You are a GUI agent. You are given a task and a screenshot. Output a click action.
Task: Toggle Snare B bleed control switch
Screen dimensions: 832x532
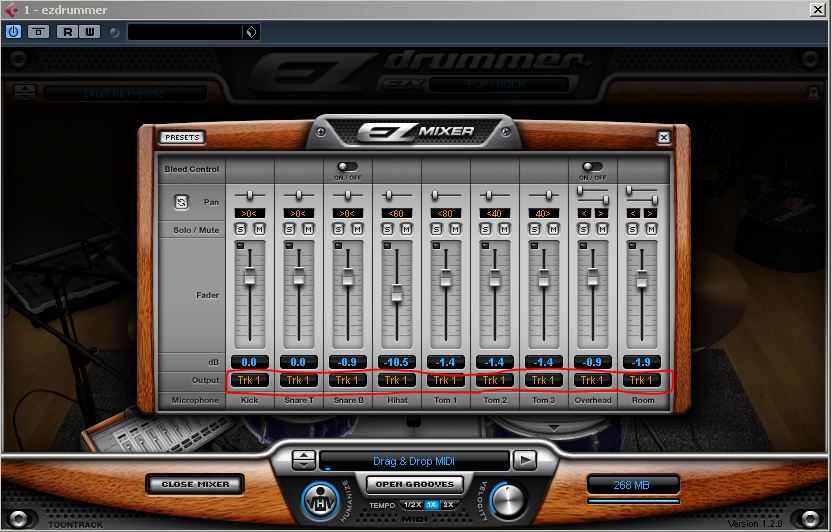(x=348, y=167)
